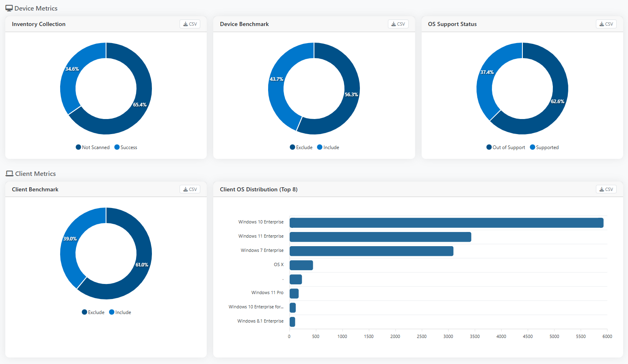Image resolution: width=628 pixels, height=364 pixels.
Task: Click the Inventory Collection panel title
Action: point(39,24)
